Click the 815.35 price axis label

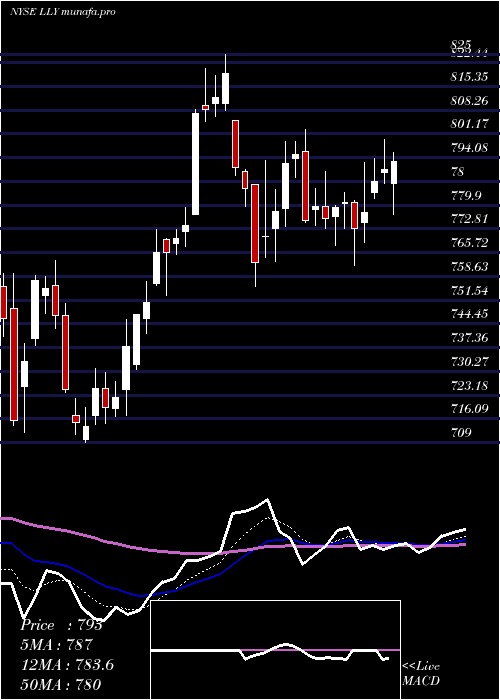point(469,77)
